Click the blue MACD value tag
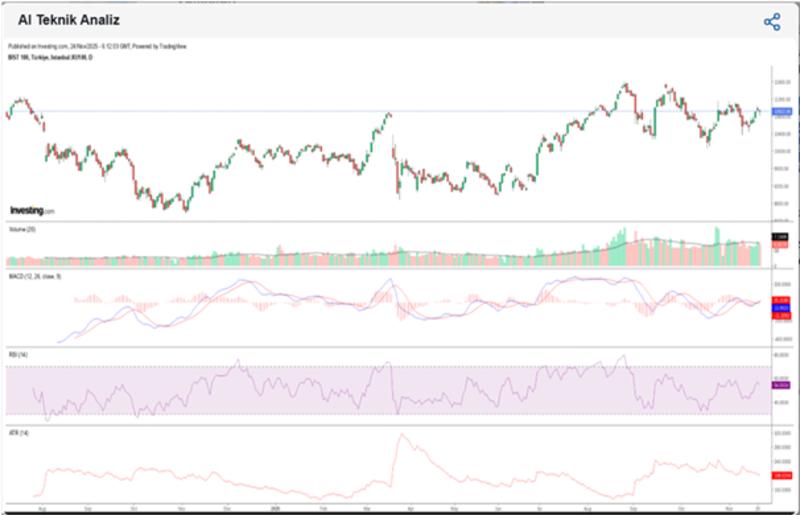Image resolution: width=800 pixels, height=515 pixels. [781, 308]
